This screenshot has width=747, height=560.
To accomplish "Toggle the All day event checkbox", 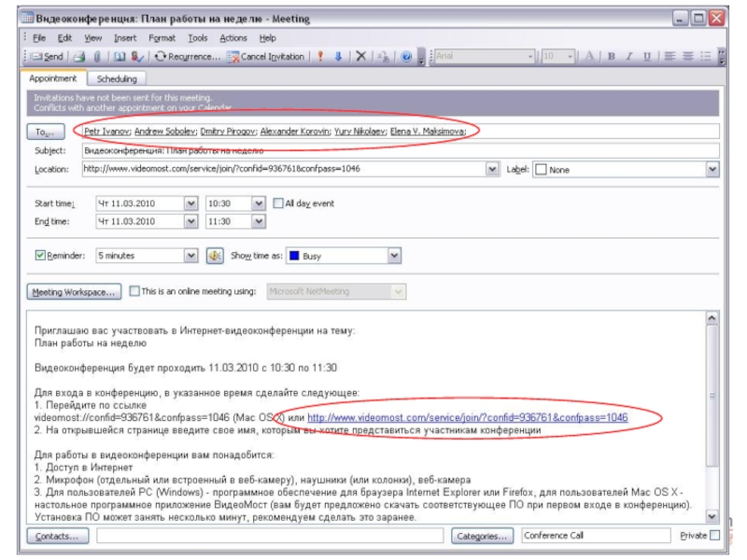I will pyautogui.click(x=278, y=203).
